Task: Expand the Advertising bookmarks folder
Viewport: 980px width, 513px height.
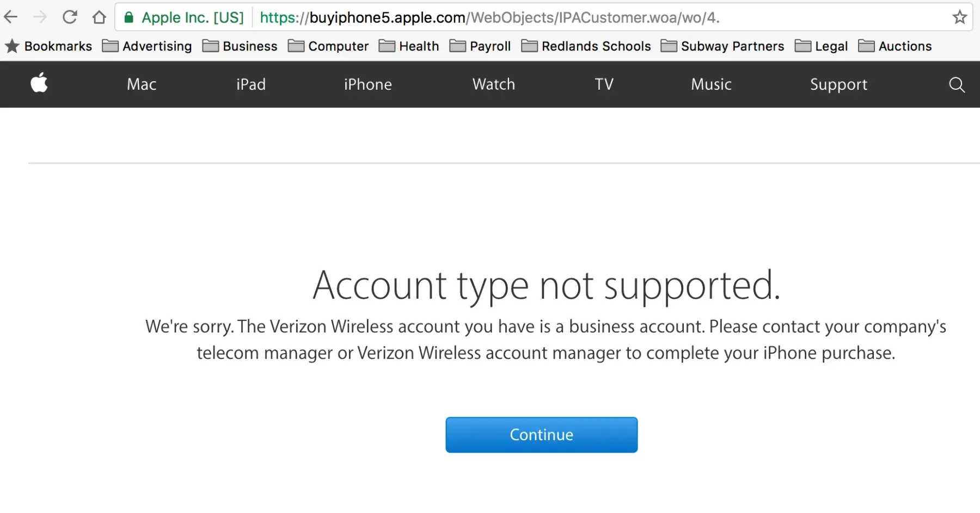Action: (147, 46)
